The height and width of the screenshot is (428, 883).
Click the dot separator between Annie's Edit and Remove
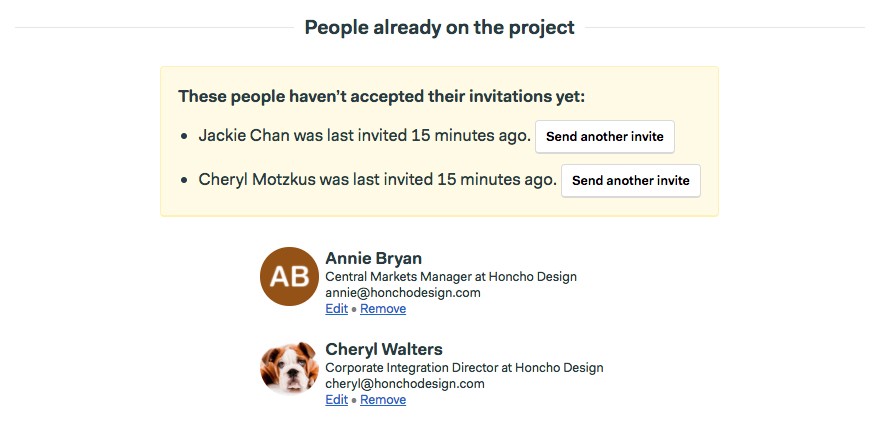(354, 309)
